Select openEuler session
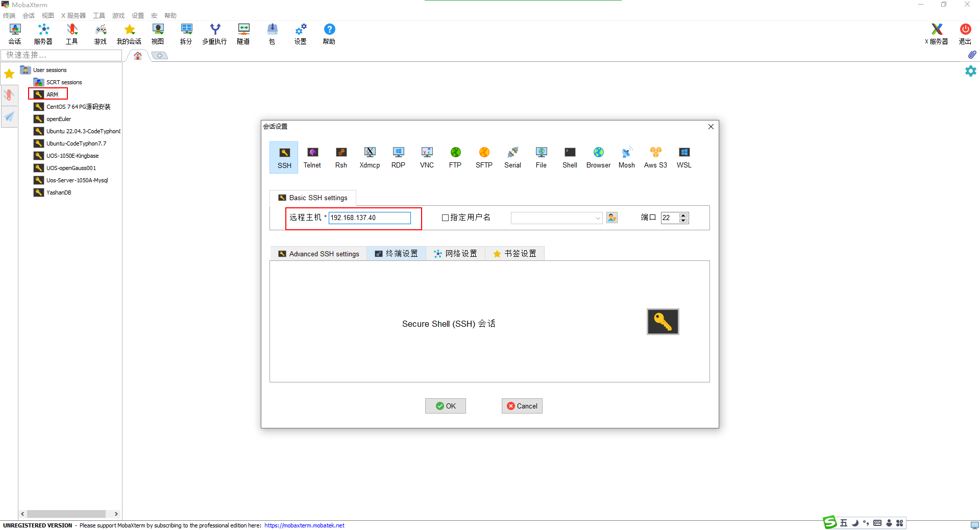 point(53,119)
